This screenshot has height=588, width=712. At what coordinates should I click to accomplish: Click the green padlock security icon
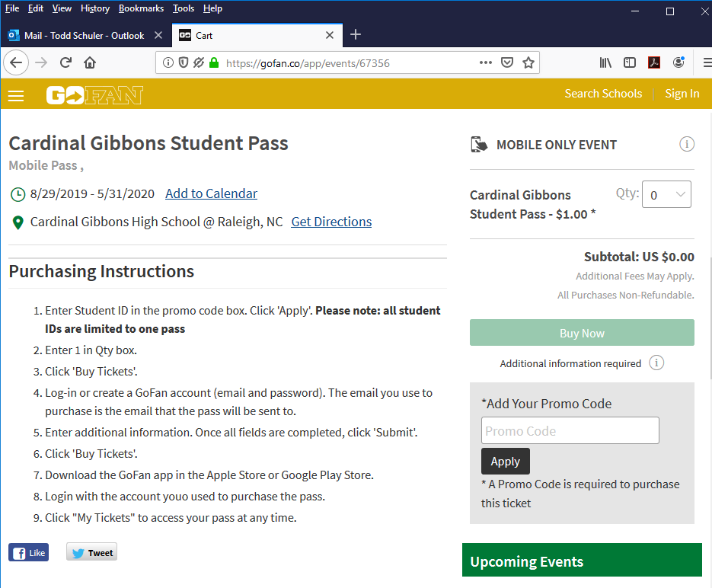[214, 62]
